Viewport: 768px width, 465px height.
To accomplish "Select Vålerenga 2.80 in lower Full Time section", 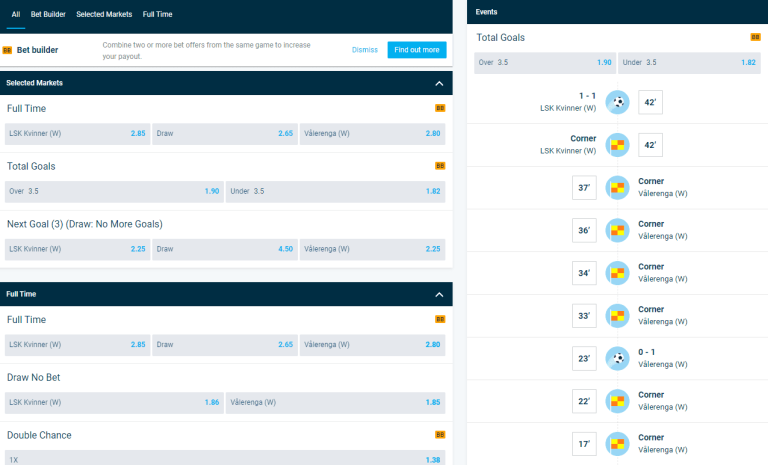I will pos(372,345).
